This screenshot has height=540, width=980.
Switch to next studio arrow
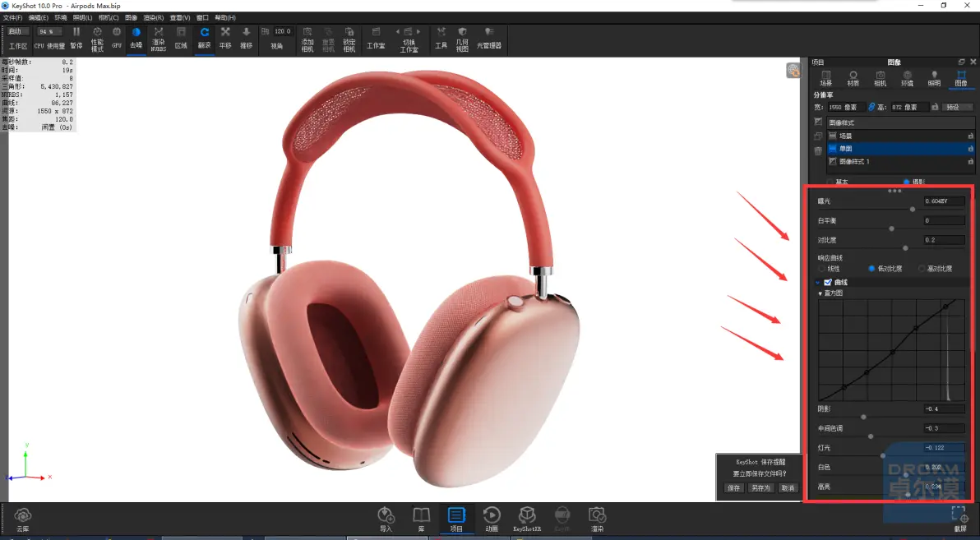click(x=418, y=31)
